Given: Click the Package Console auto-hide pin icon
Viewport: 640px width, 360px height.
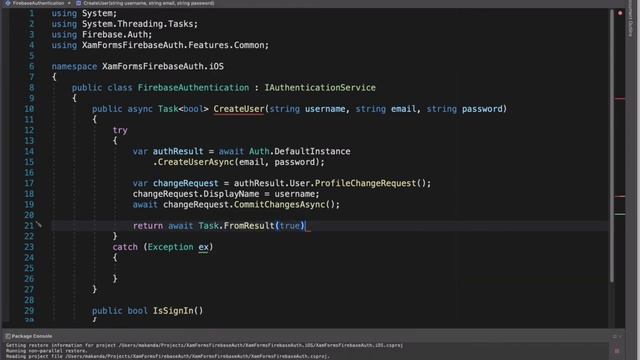Looking at the screenshot, I should (x=614, y=337).
